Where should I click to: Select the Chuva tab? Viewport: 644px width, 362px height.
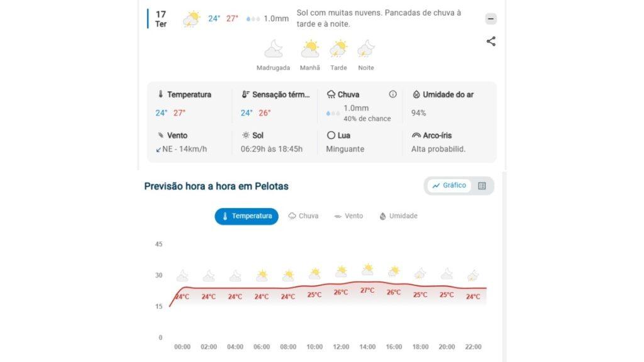click(303, 216)
